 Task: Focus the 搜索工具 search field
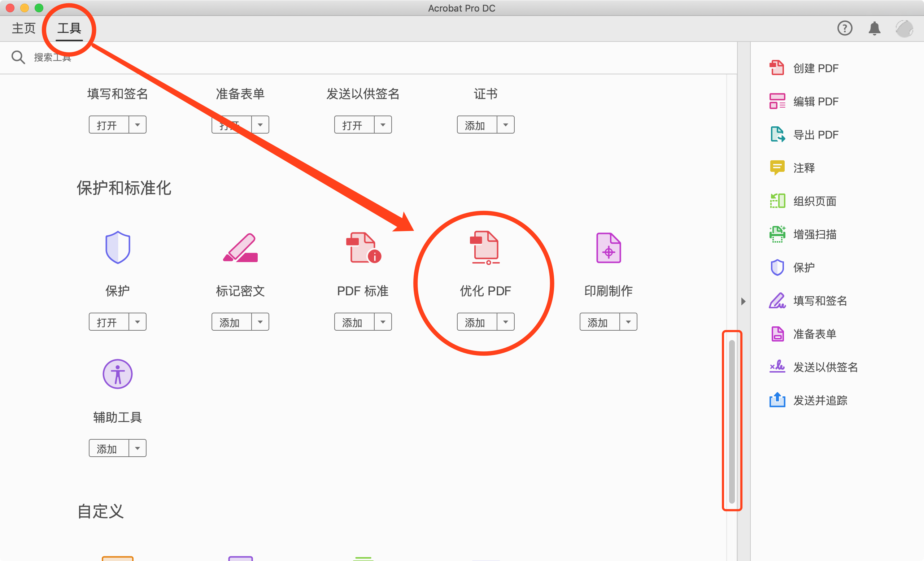tap(52, 57)
